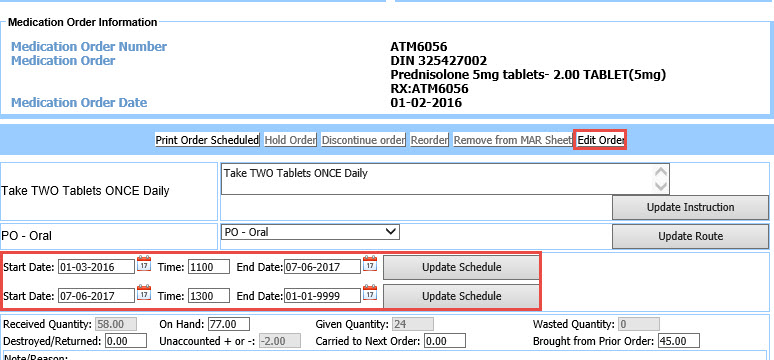Click the instruction text area scroll down arrow
Viewport: 774px width, 360px height.
point(661,186)
